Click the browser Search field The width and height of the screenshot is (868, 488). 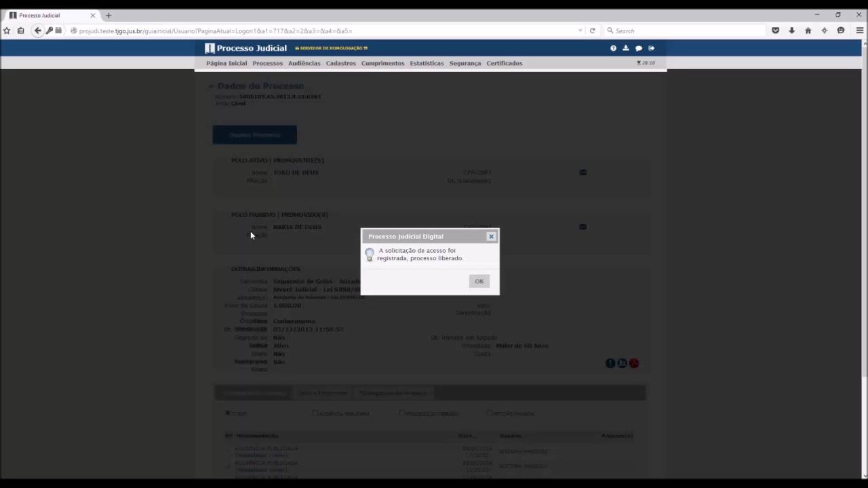pos(684,30)
